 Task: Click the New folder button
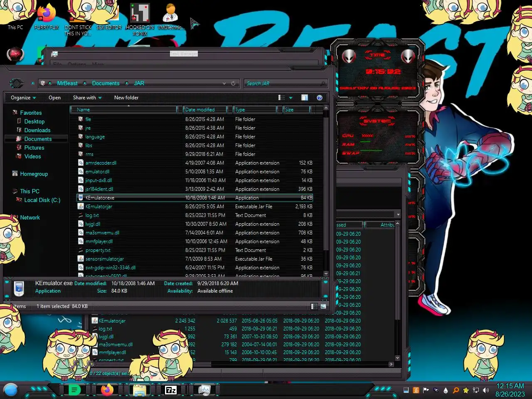pyautogui.click(x=126, y=98)
